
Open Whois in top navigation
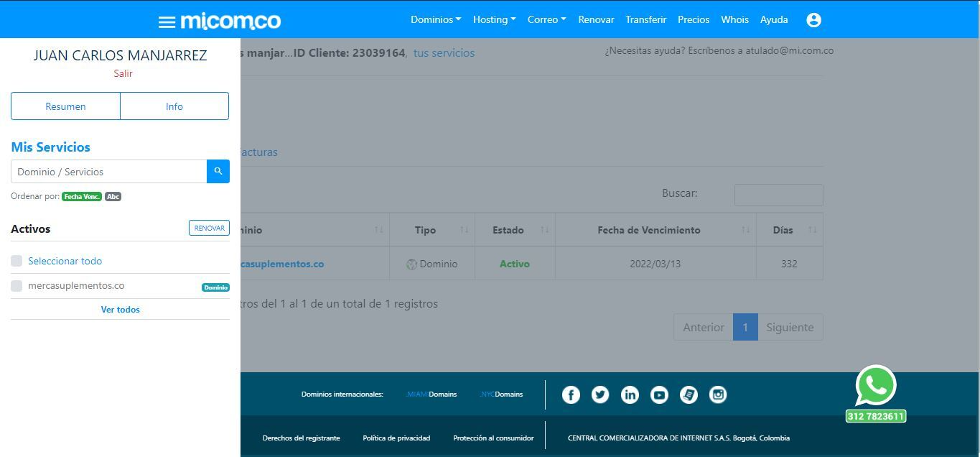click(x=734, y=19)
